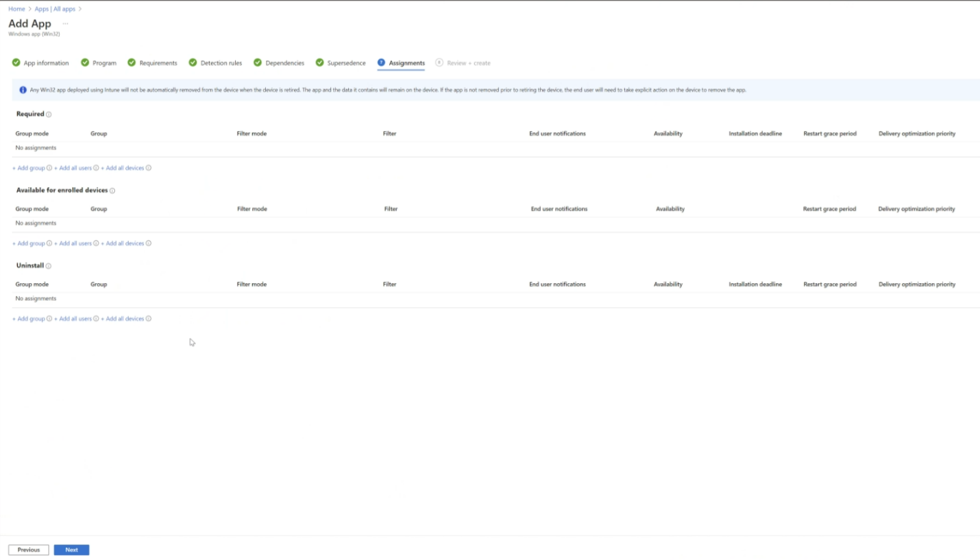Click the blue info icon in the banner
Image resolution: width=980 pixels, height=560 pixels.
tap(23, 90)
